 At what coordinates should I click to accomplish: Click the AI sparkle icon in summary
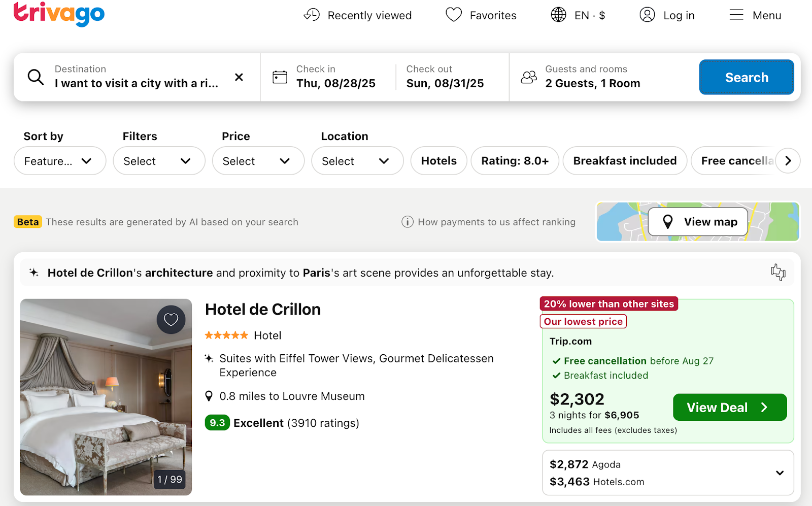tap(34, 273)
